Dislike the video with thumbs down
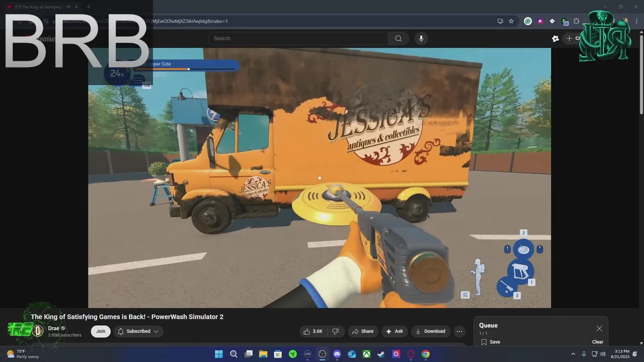The height and width of the screenshot is (362, 644). [336, 331]
